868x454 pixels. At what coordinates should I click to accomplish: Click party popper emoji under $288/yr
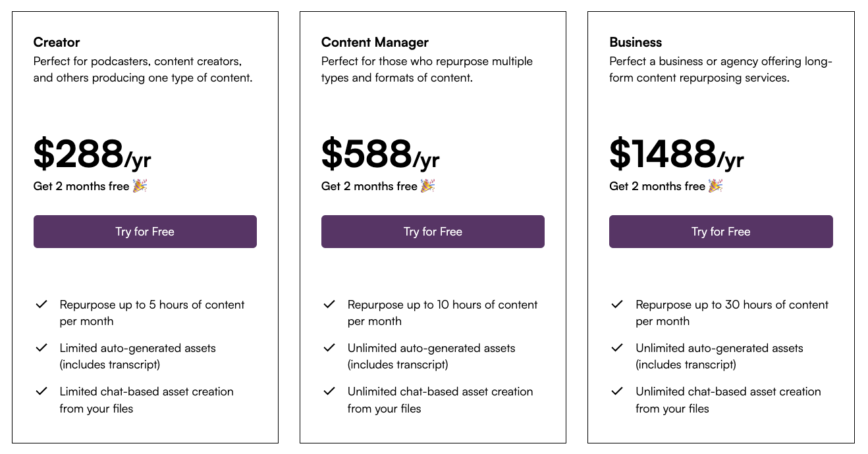point(140,186)
